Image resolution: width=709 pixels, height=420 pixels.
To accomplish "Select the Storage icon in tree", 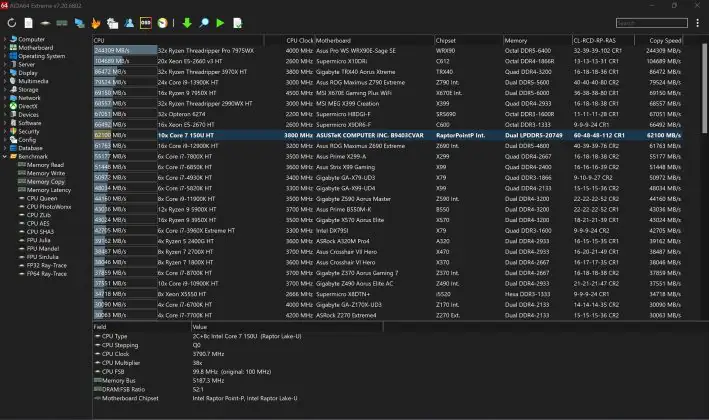I will (x=13, y=90).
